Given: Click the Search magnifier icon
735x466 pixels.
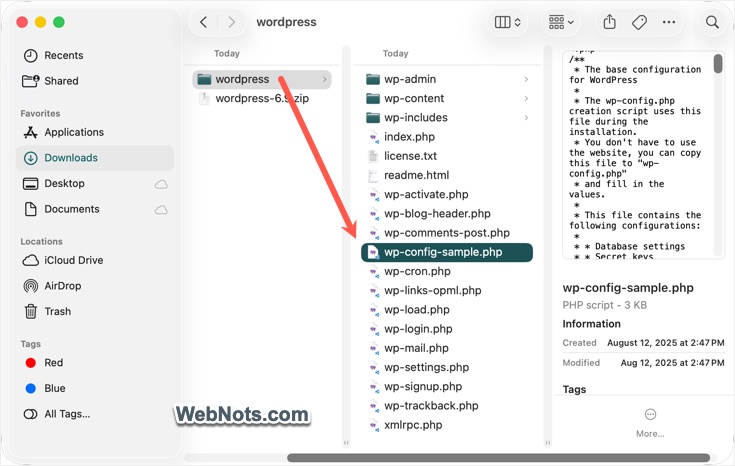Looking at the screenshot, I should pos(712,22).
